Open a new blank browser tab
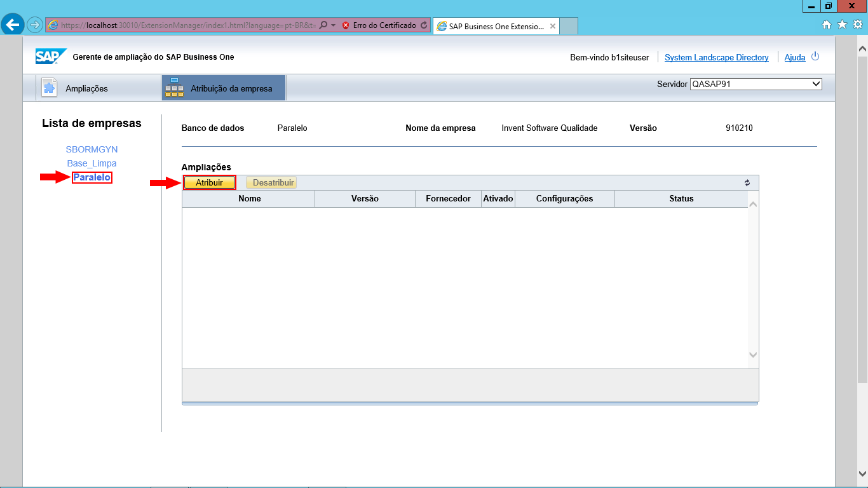Image resolution: width=868 pixels, height=488 pixels. tap(569, 27)
